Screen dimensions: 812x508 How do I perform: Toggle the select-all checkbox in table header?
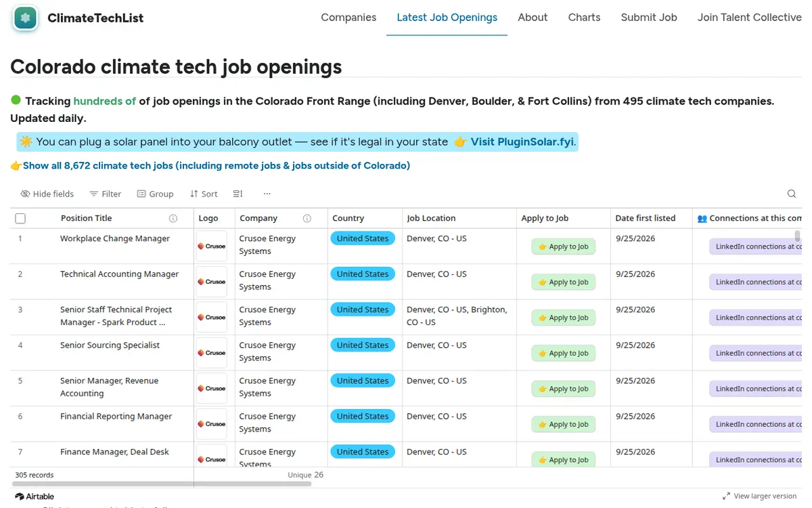click(x=20, y=218)
